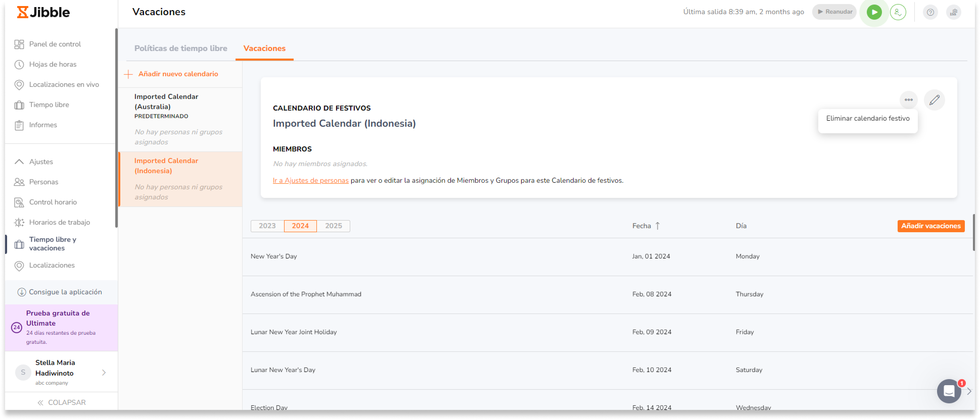Select the 2025 year toggle
980x420 pixels.
pyautogui.click(x=333, y=226)
